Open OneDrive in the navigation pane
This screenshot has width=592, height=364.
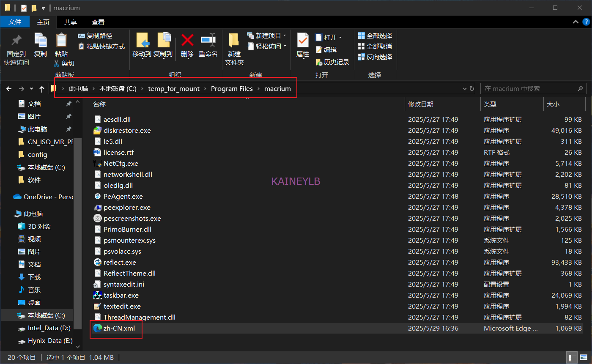(x=43, y=197)
